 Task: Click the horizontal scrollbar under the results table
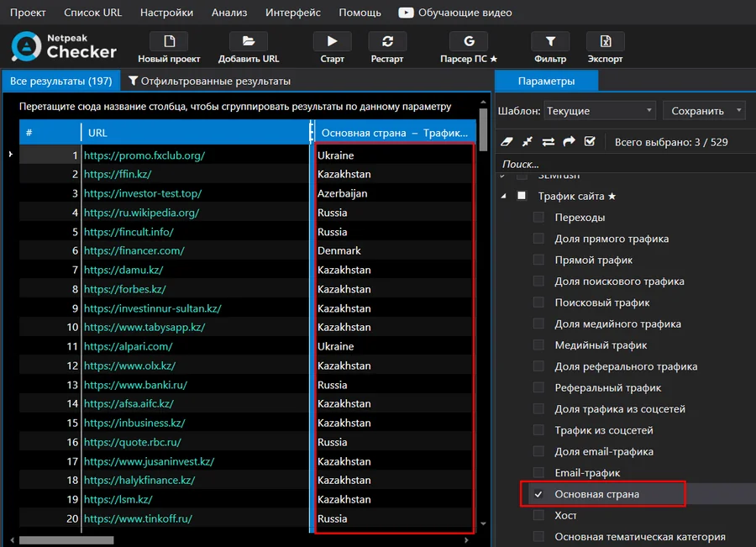coord(66,540)
